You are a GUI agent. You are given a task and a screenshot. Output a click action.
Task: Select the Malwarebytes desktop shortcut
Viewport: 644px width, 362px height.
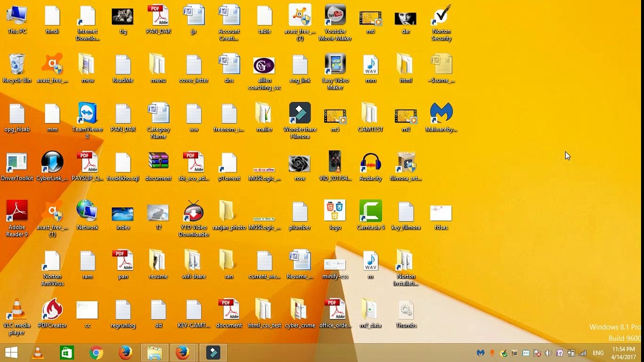click(x=441, y=118)
